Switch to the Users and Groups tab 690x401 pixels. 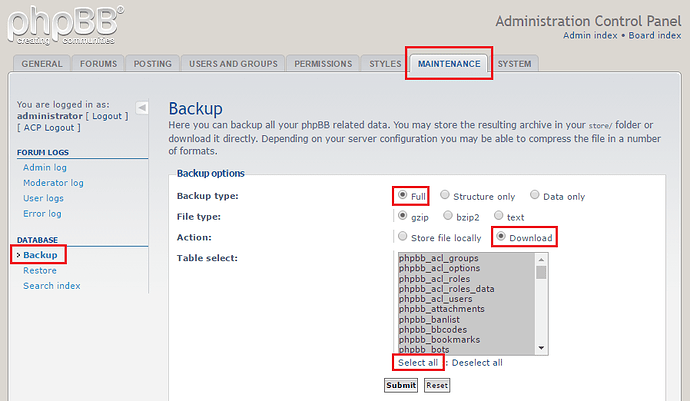click(x=233, y=64)
